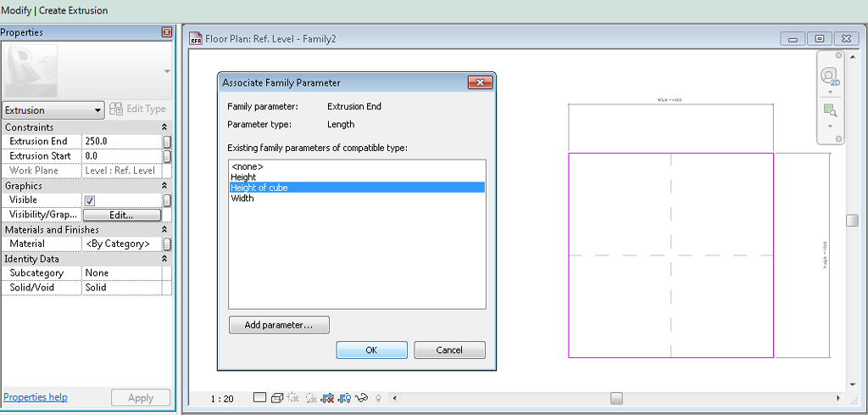This screenshot has width=868, height=415.
Task: Close the navigation bar with its X
Action: coord(838,55)
